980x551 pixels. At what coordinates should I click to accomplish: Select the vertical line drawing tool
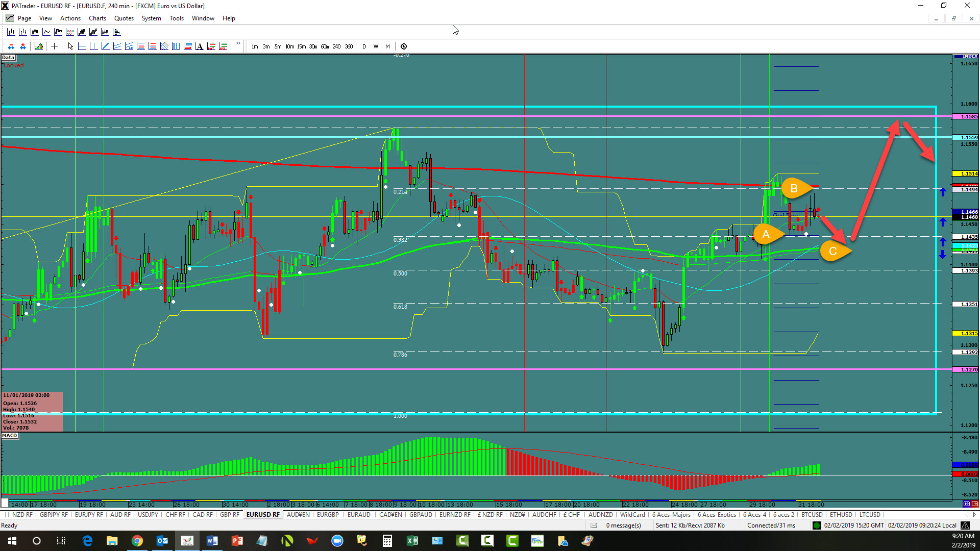(93, 46)
